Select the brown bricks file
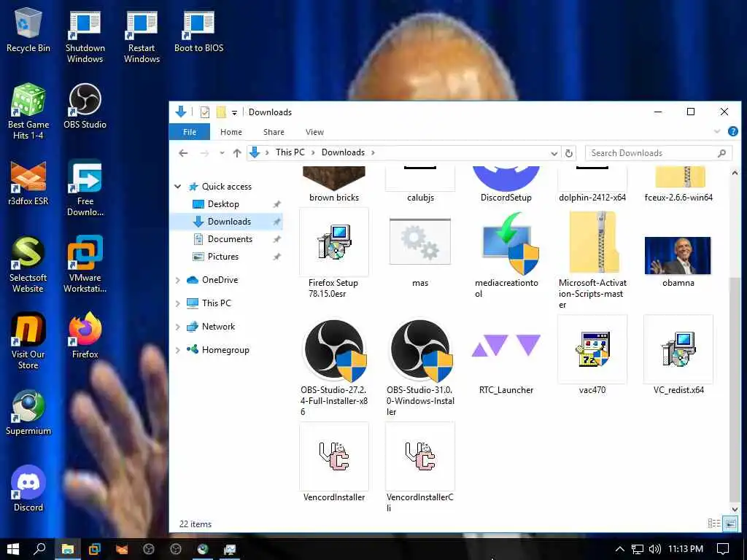The image size is (747, 560). [x=334, y=184]
